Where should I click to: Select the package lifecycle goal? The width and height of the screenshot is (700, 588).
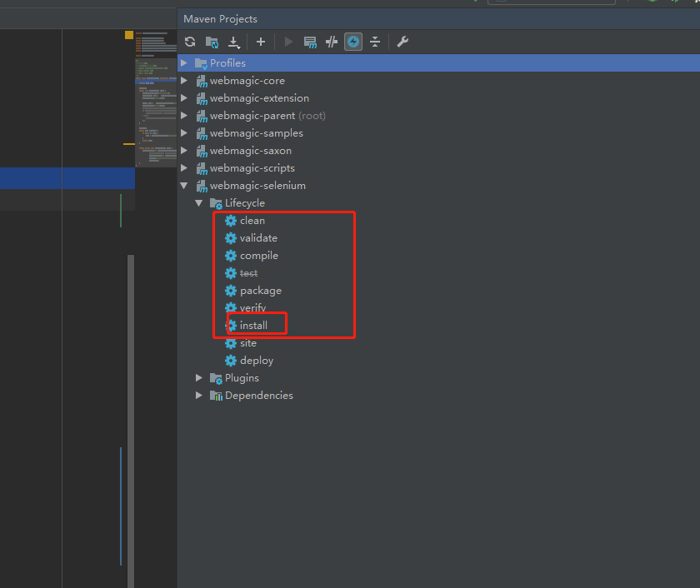pos(261,291)
